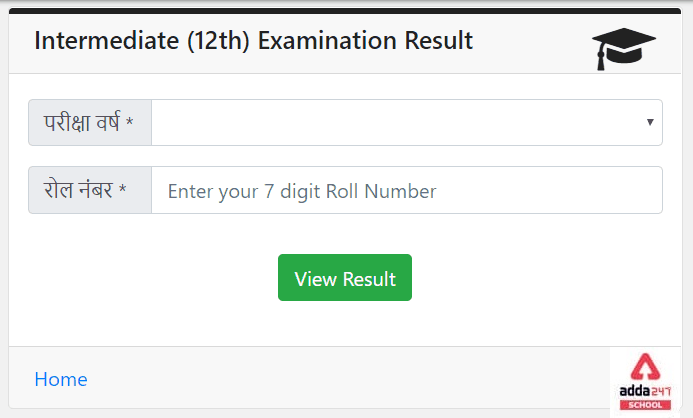The width and height of the screenshot is (693, 418).
Task: Open the परीक्षा वर्ष dropdown arrow
Action: pyautogui.click(x=650, y=122)
